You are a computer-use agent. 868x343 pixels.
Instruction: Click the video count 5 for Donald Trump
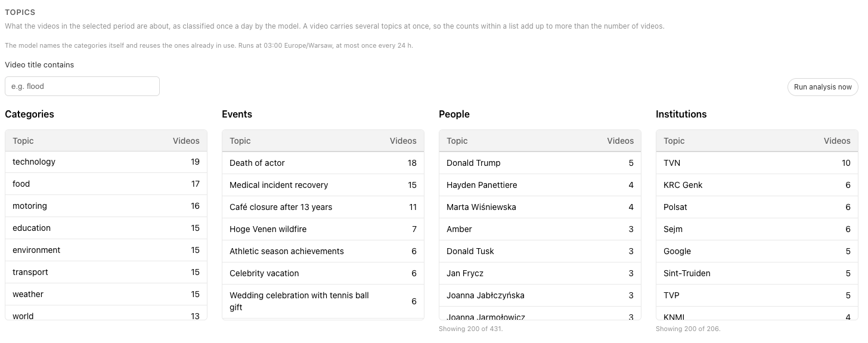(631, 163)
